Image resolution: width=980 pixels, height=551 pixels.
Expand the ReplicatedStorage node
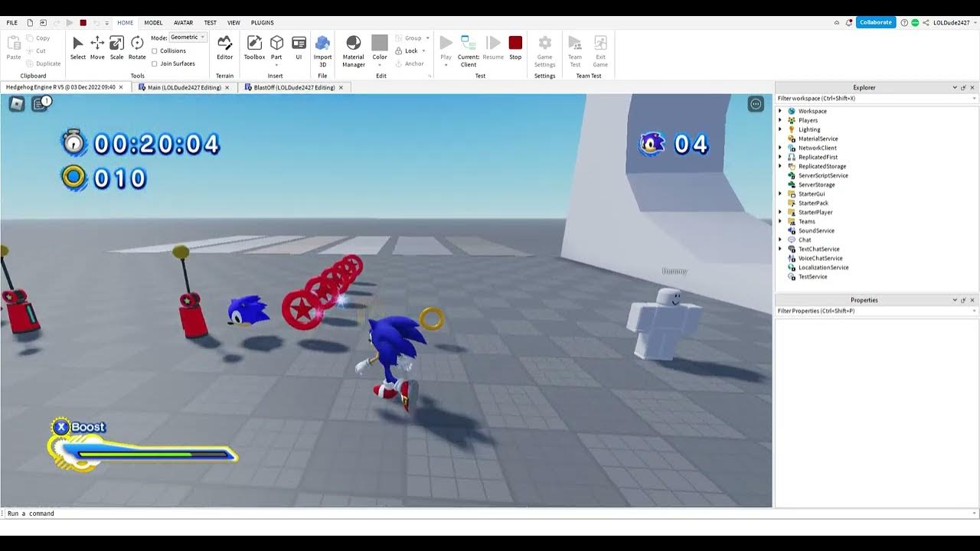[x=780, y=167]
